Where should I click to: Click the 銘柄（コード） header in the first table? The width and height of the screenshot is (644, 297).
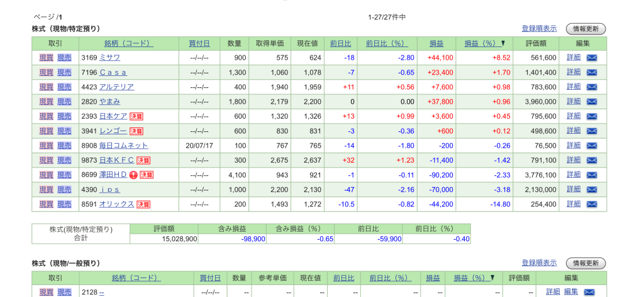click(x=128, y=43)
